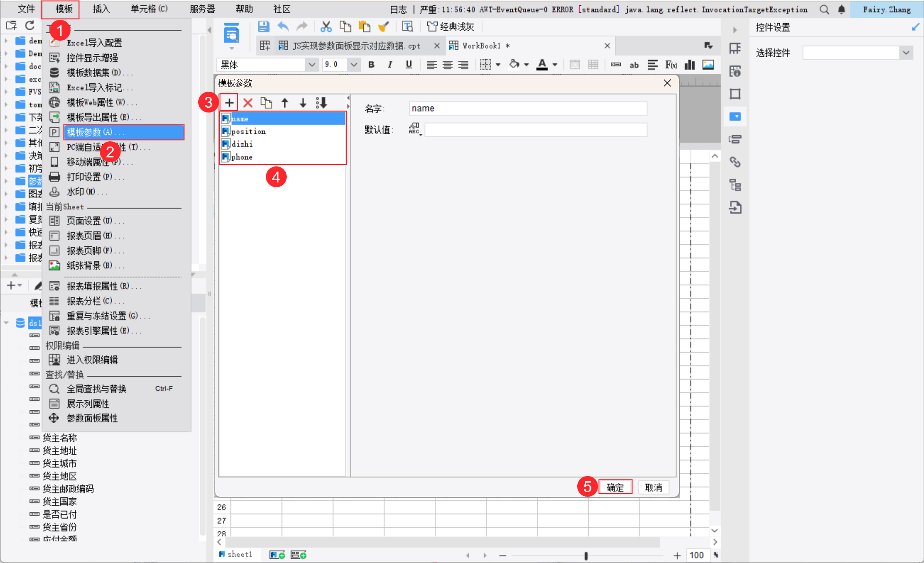The height and width of the screenshot is (563, 924).
Task: Click the move parameter up arrow
Action: (285, 103)
